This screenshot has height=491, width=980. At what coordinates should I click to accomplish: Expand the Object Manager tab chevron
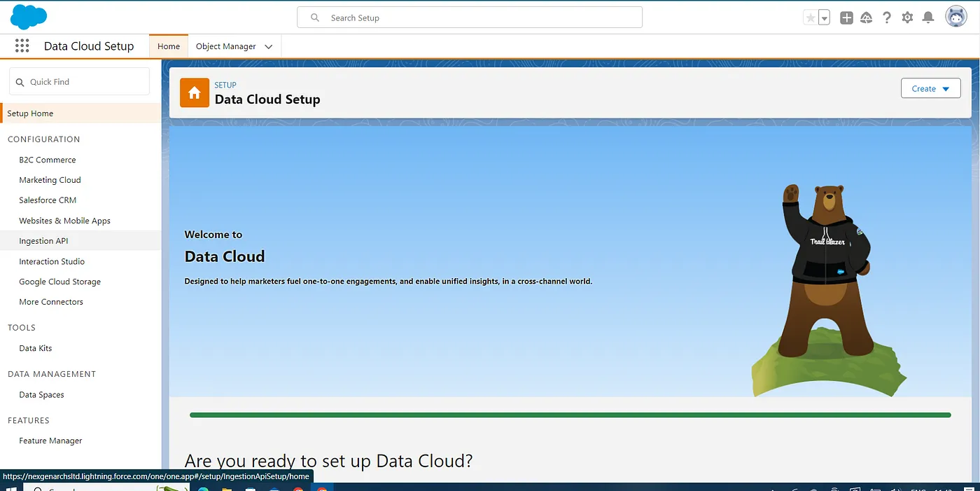point(269,47)
